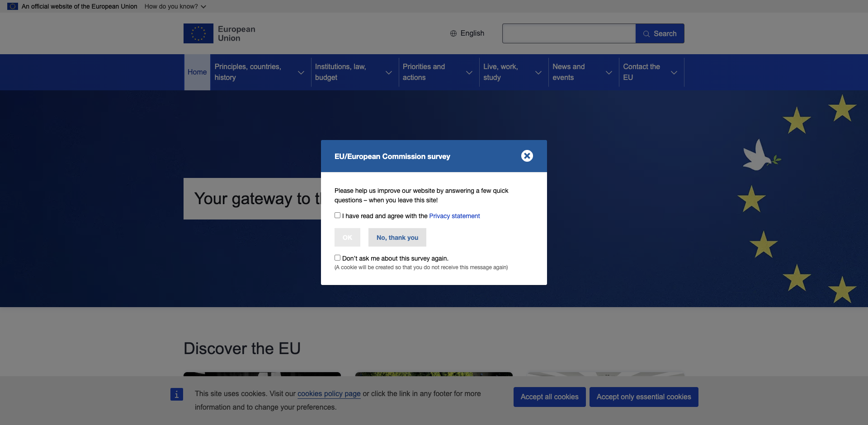Click into the site search field
Screen dimensions: 868x425
point(569,33)
